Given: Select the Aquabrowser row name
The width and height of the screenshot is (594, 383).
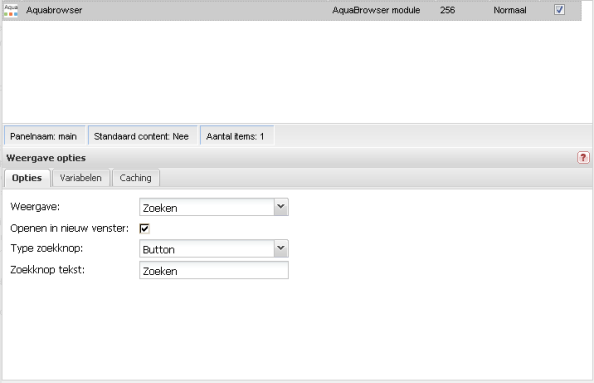Looking at the screenshot, I should [54, 10].
